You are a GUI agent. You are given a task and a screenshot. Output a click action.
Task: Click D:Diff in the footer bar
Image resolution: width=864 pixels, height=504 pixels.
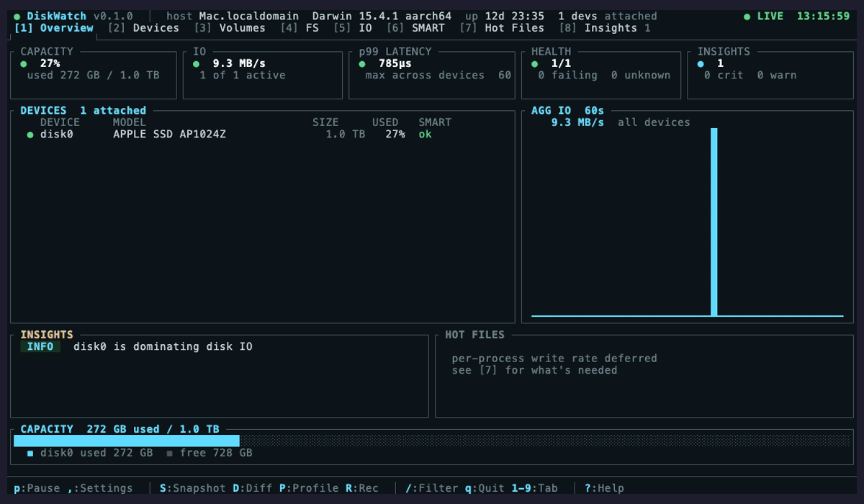[x=253, y=488]
